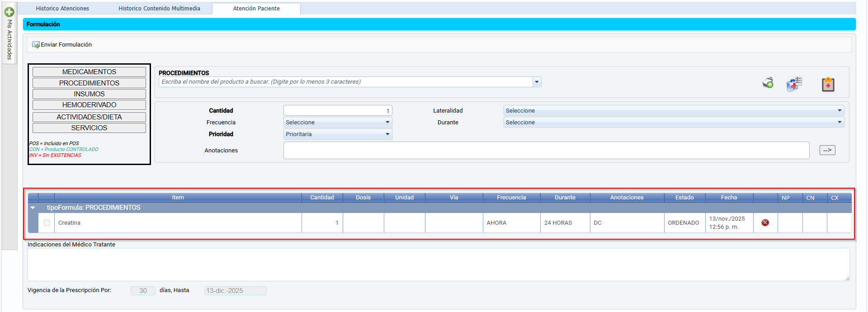Viewport: 868px width, 312px height.
Task: Open the medical clipboard icon
Action: click(828, 84)
